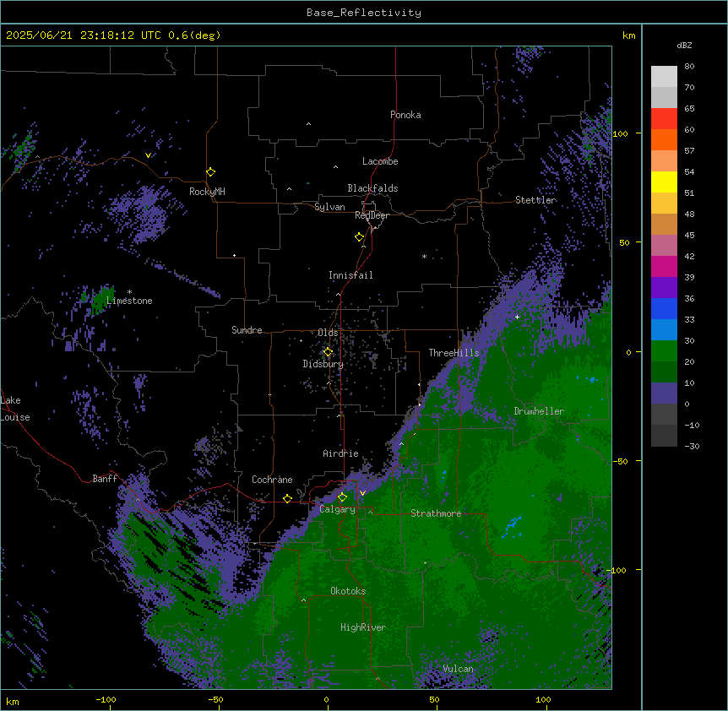This screenshot has width=728, height=711.
Task: Select the purple 0 dBZ legend swatch
Action: point(664,393)
